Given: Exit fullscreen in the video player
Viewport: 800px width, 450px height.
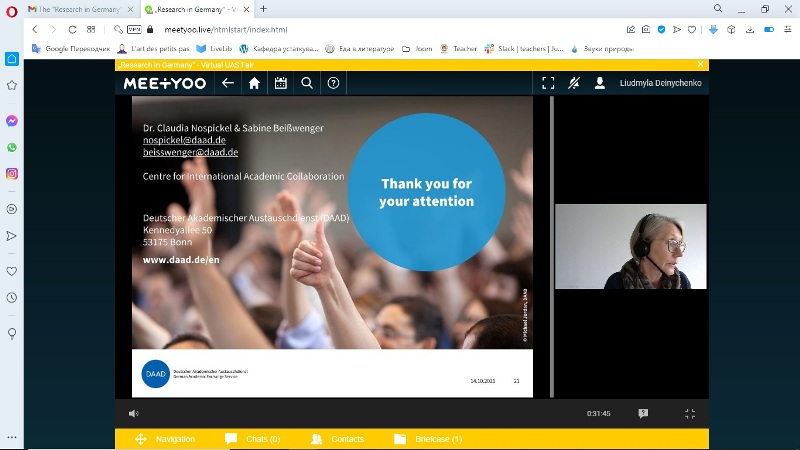Looking at the screenshot, I should point(690,413).
